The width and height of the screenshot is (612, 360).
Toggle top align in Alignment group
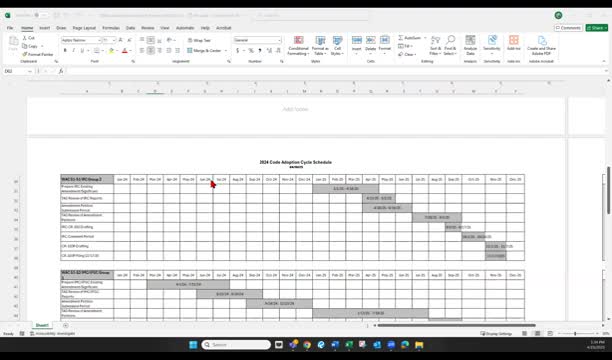click(142, 40)
